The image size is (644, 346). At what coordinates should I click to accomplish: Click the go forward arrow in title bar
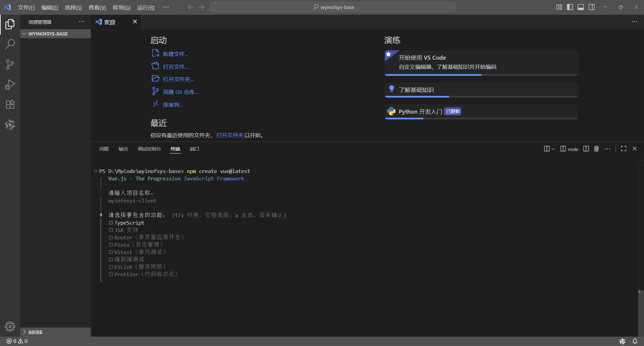click(x=202, y=7)
